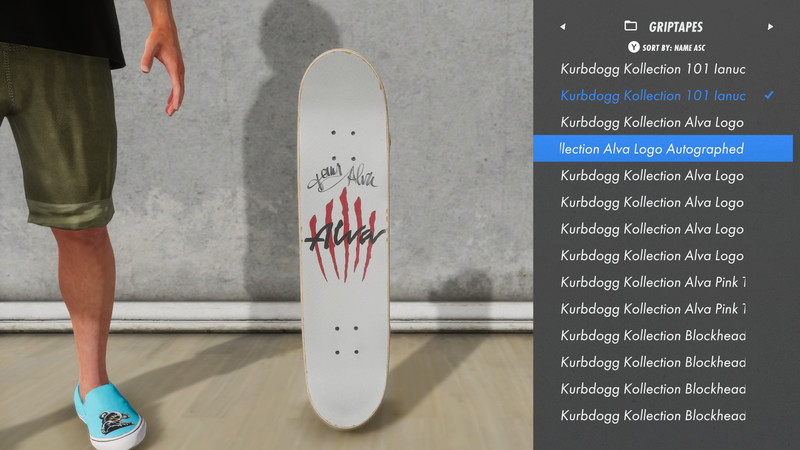Pick the bottom-most Blockhead griptape entry

(653, 415)
